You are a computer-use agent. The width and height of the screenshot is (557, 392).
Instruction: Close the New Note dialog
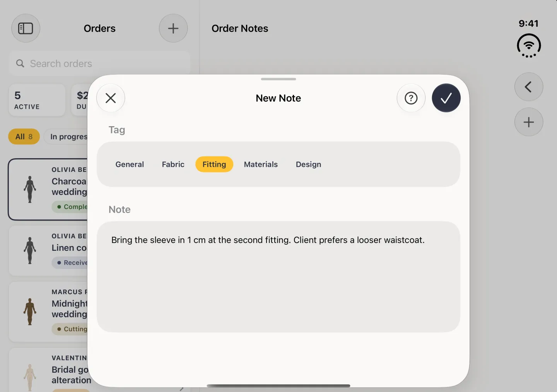coord(111,98)
